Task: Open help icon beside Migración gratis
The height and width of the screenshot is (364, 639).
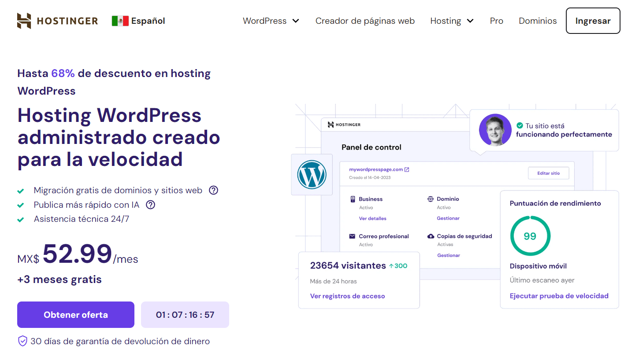Action: point(213,190)
